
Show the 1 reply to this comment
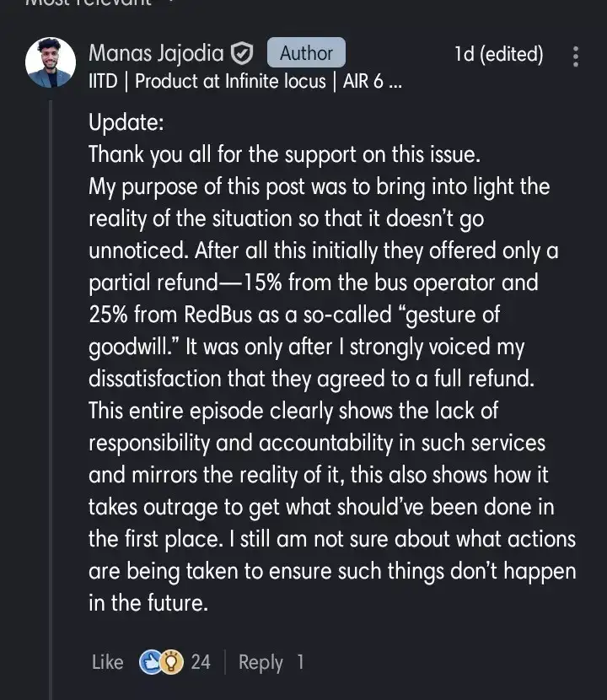tap(300, 662)
